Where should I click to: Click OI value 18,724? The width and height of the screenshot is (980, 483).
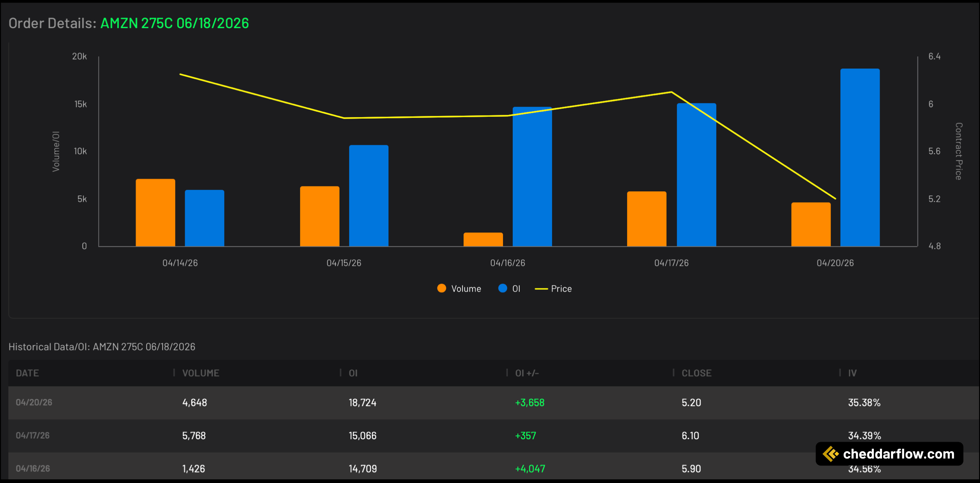[363, 403]
